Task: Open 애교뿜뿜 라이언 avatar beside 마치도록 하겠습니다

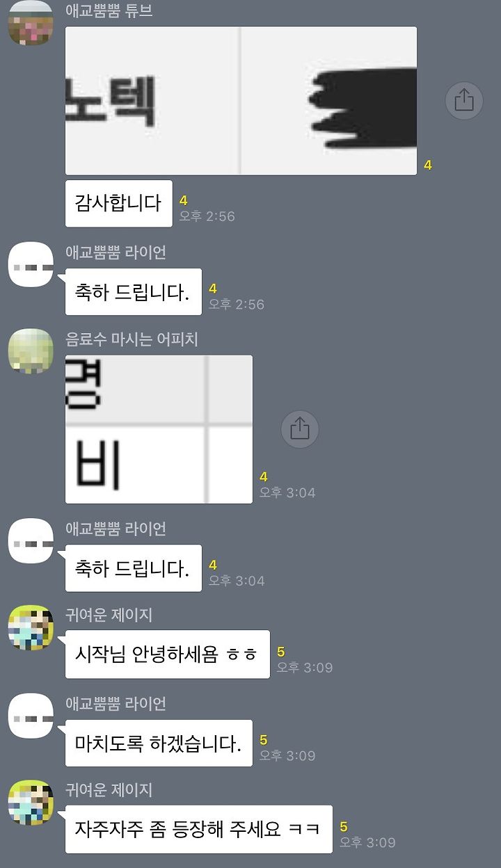Action: (31, 716)
